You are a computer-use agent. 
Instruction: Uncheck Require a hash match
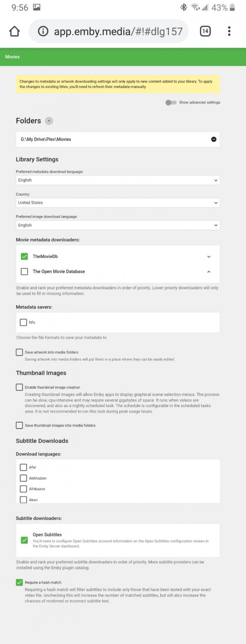(x=19, y=582)
